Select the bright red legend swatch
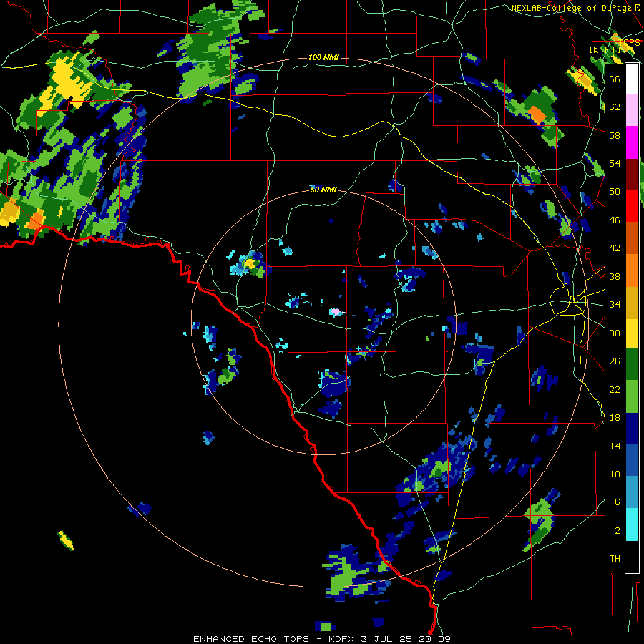Screen dimensions: 644x644 [632, 206]
